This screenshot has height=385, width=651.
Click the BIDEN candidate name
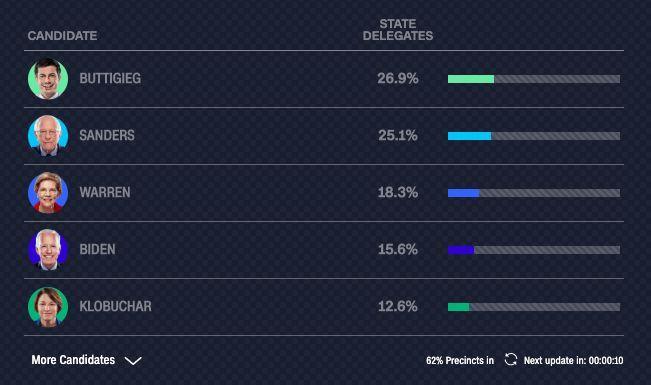pyautogui.click(x=98, y=249)
